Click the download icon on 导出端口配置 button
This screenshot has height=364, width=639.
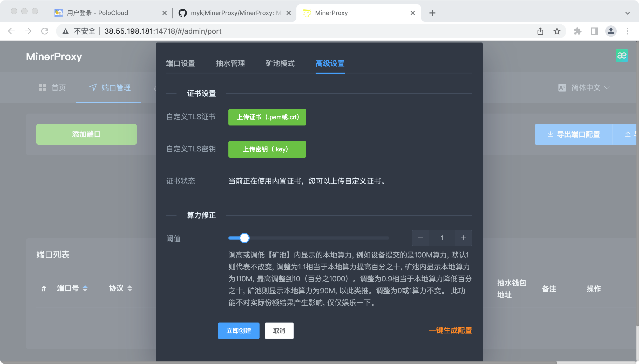pyautogui.click(x=550, y=134)
